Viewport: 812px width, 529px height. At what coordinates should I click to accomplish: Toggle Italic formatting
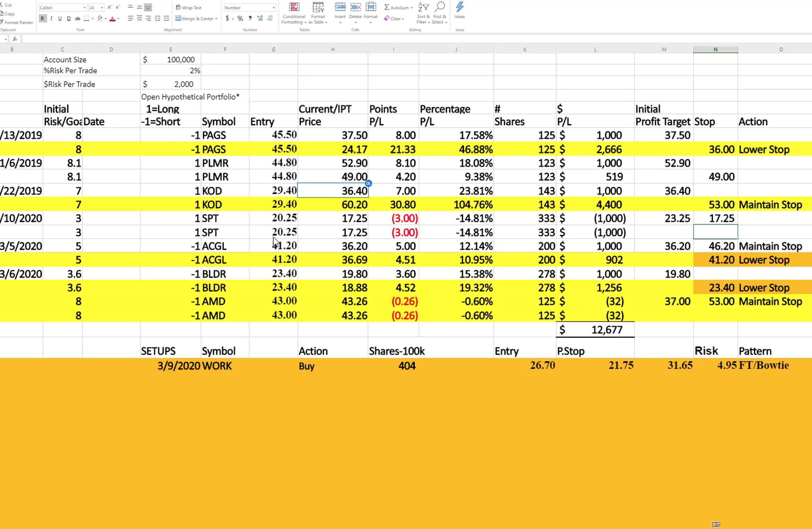tap(51, 18)
